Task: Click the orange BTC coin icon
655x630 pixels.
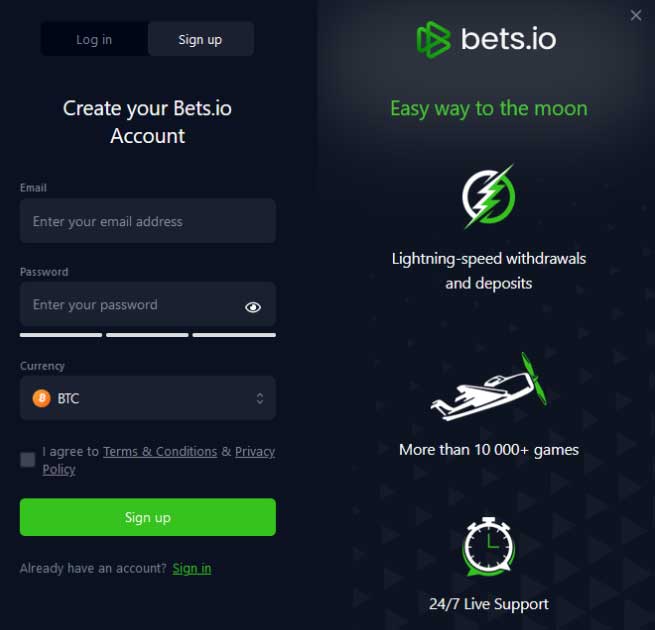Action: [x=42, y=398]
